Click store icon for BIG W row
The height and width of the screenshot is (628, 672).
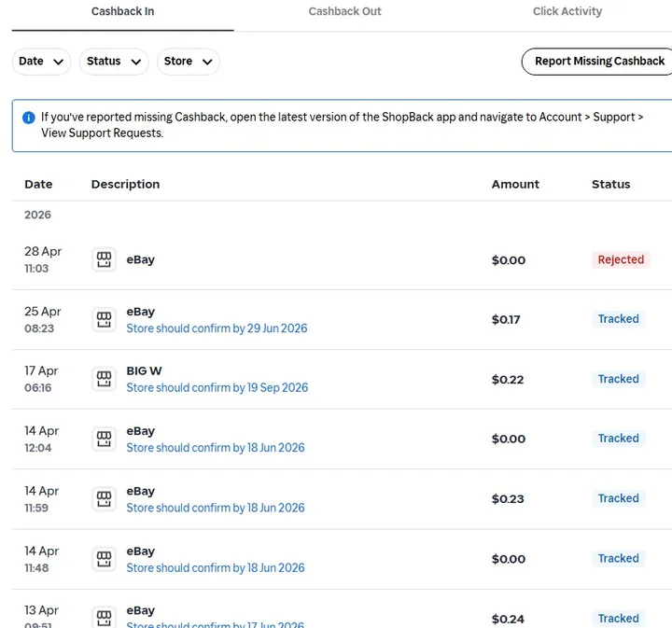tap(104, 379)
